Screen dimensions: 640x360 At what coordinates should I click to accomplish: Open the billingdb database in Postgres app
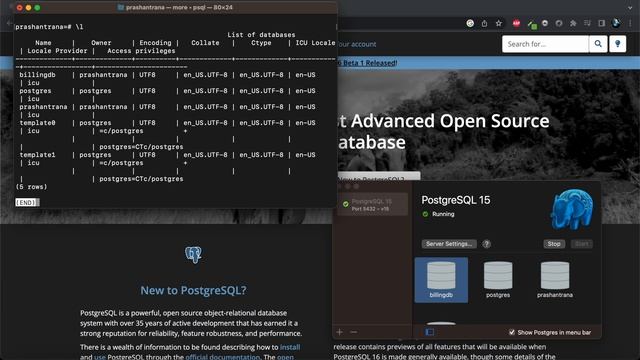pos(441,280)
